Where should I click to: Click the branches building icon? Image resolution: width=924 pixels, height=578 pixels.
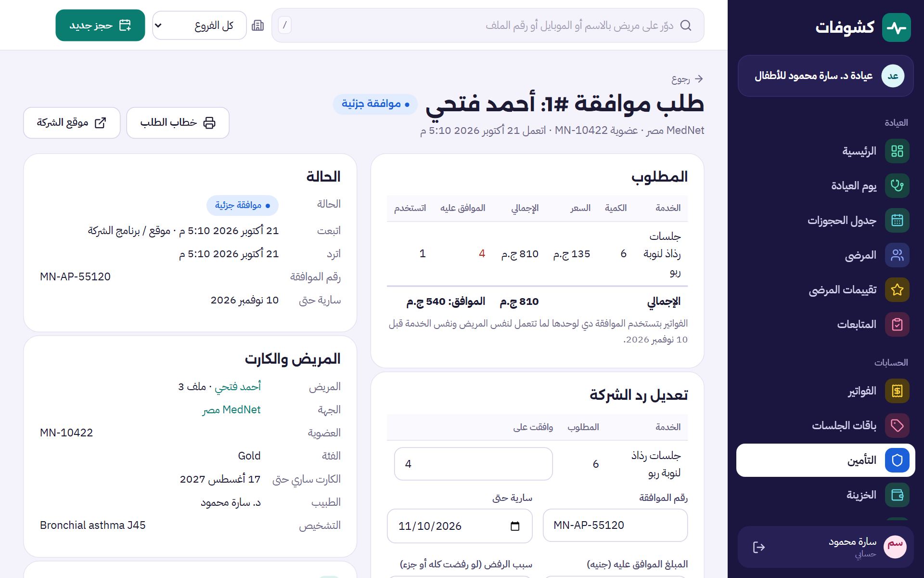tap(258, 26)
